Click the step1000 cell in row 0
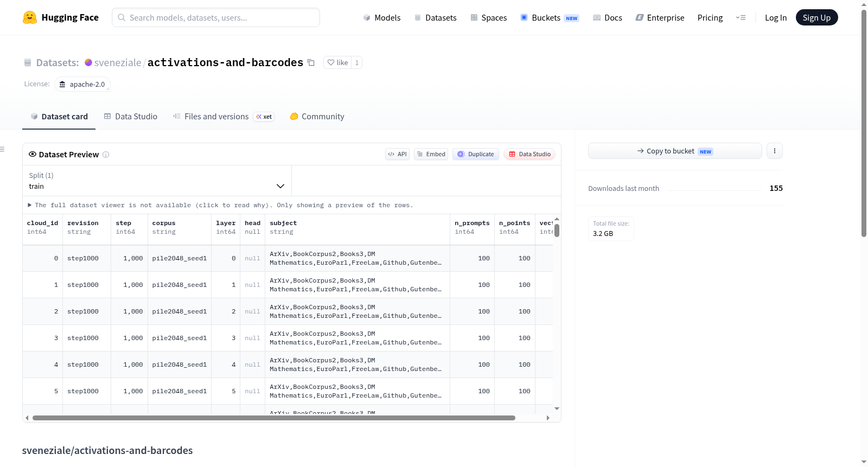Viewport: 868px width, 467px height. click(x=87, y=258)
